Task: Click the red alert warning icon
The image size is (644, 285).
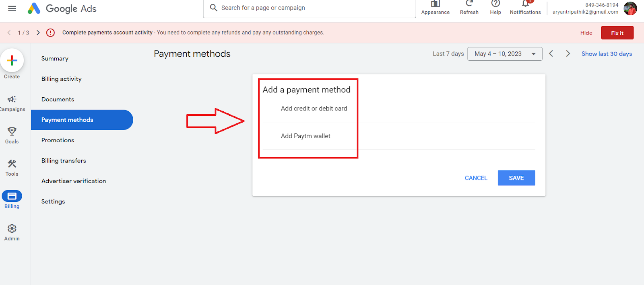Action: pos(50,33)
